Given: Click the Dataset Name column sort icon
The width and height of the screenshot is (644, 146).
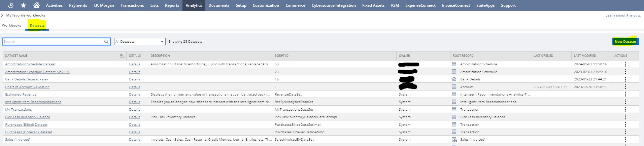Looking at the screenshot, I should [122, 56].
